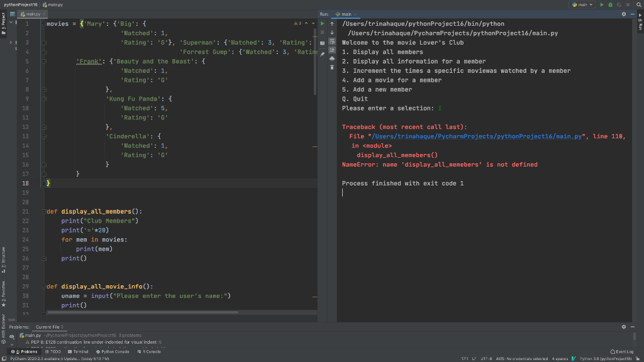Rerun the program from the Run panel
This screenshot has height=362, width=644.
pos(322,23)
